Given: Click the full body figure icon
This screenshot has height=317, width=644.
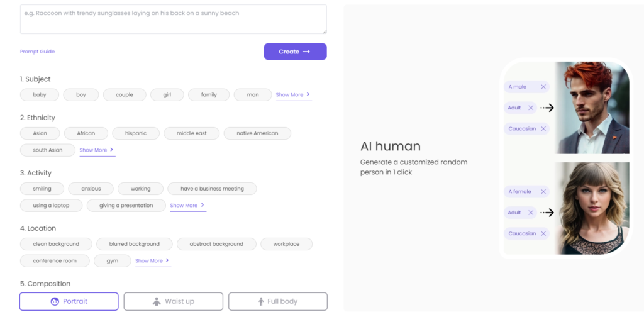Looking at the screenshot, I should [x=261, y=301].
